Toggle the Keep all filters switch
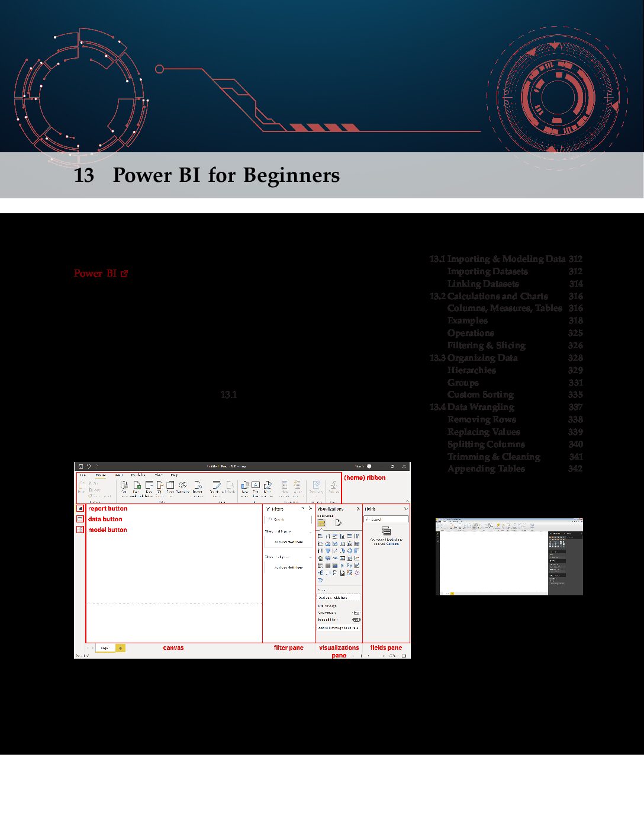The height and width of the screenshot is (834, 644). 356,620
